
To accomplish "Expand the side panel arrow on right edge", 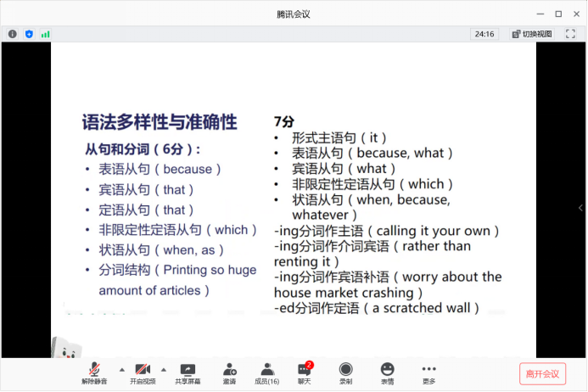I will click(x=581, y=208).
